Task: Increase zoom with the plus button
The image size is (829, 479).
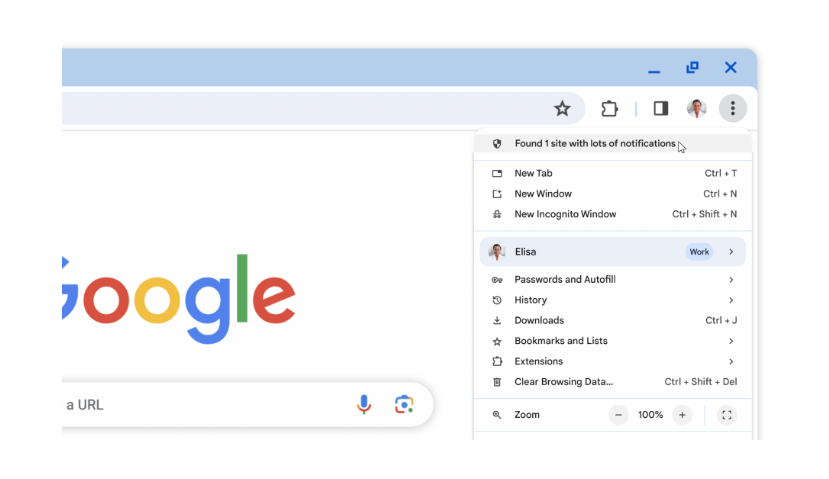Action: [682, 415]
